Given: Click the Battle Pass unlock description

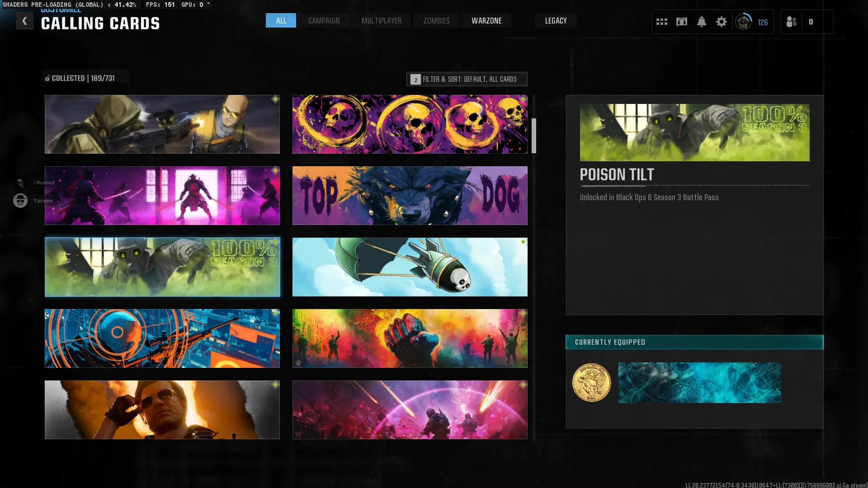Looking at the screenshot, I should click(x=649, y=197).
